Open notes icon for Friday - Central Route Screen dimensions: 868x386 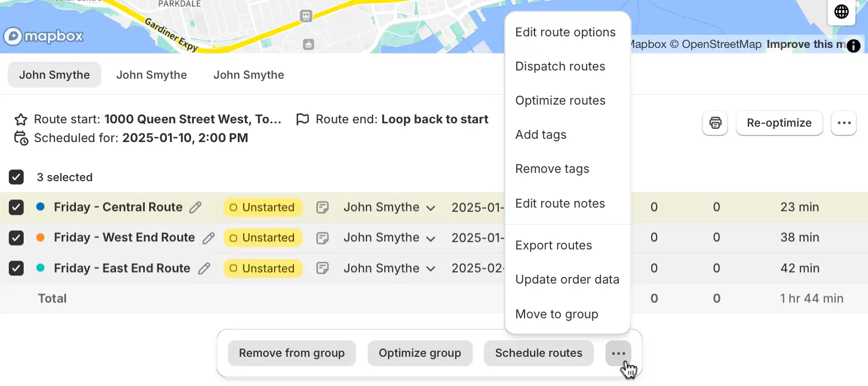[323, 208]
